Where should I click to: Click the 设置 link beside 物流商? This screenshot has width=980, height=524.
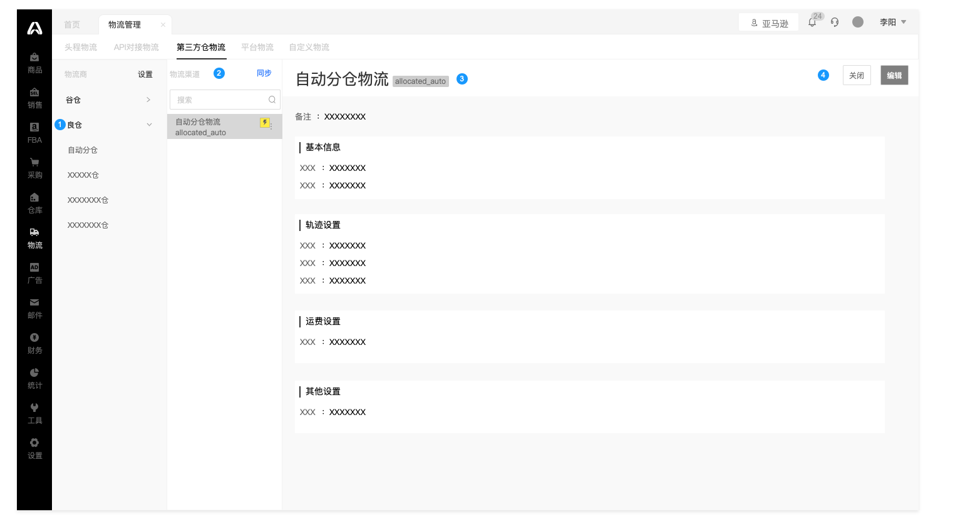click(145, 74)
